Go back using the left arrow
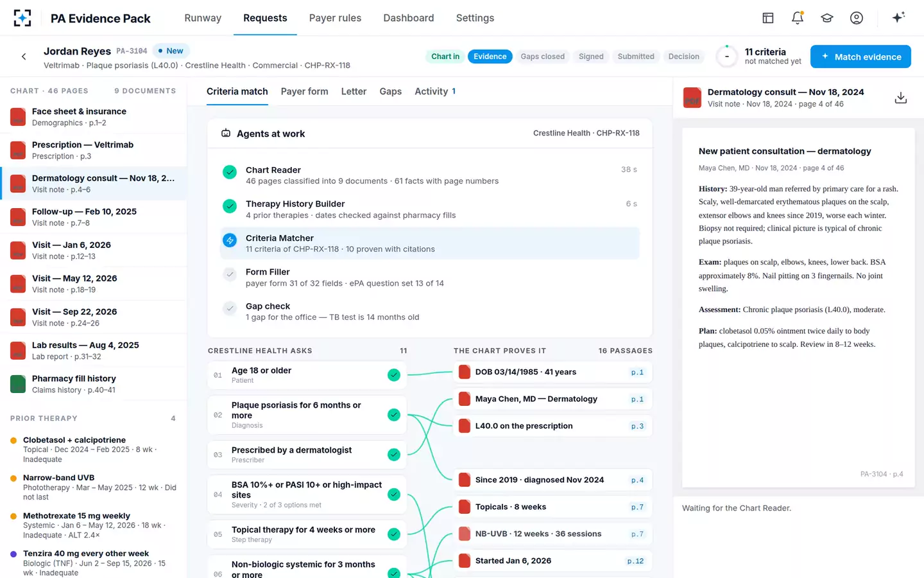Viewport: 924px width, 578px height. [x=24, y=57]
